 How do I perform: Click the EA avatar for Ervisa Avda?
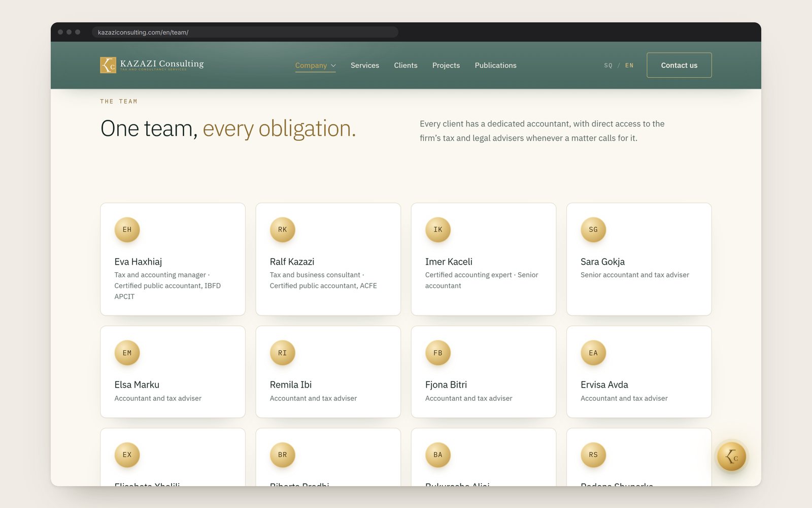(593, 353)
